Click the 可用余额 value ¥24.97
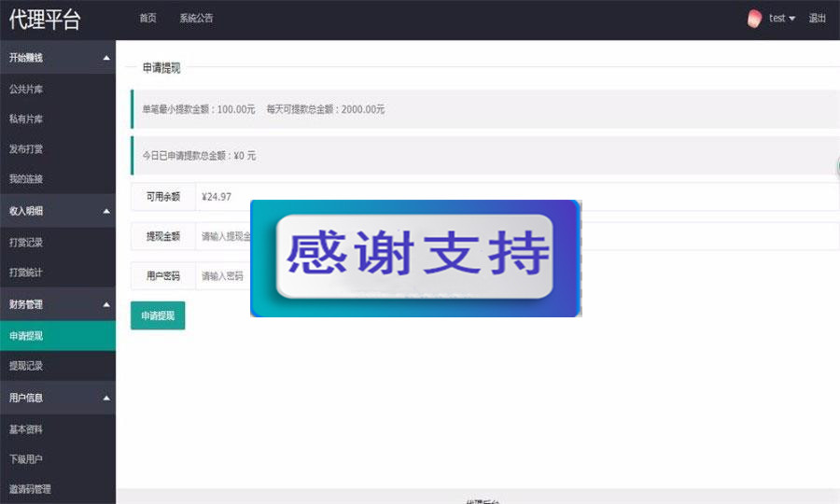 tap(217, 197)
